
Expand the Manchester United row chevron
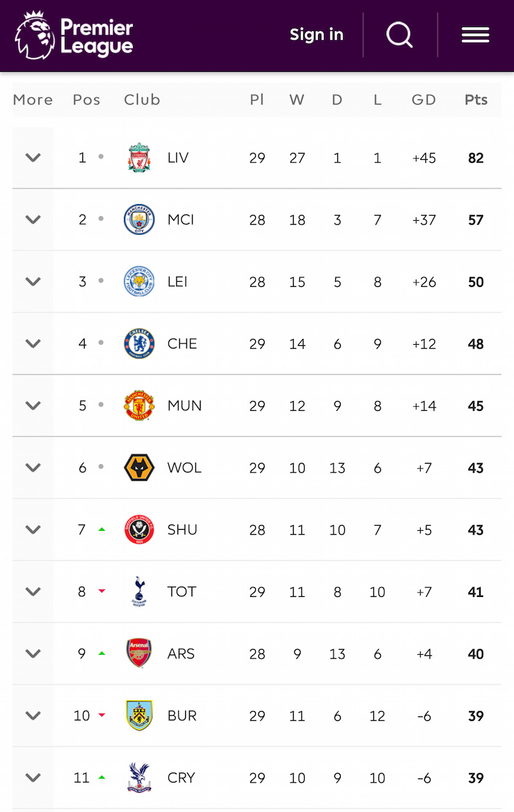pos(33,406)
